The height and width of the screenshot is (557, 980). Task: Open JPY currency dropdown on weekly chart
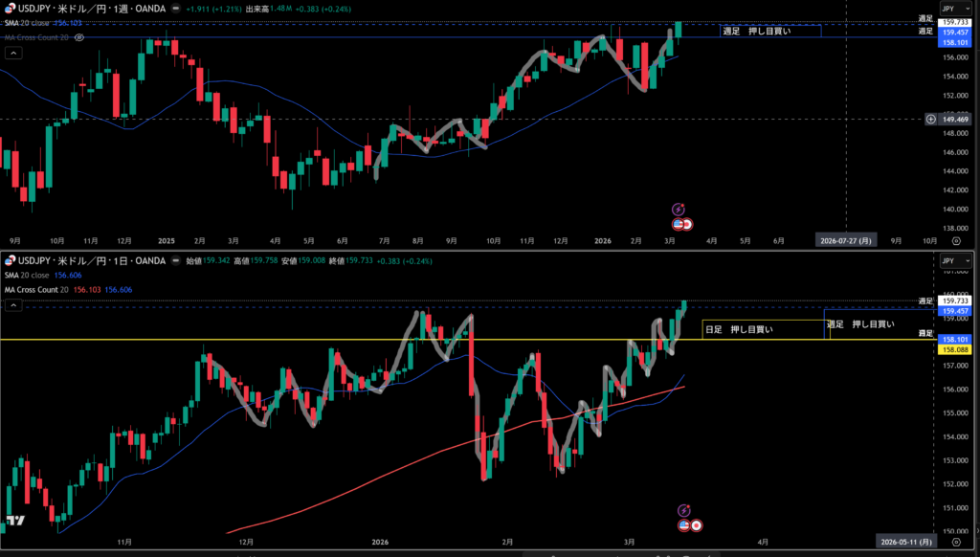(x=953, y=8)
